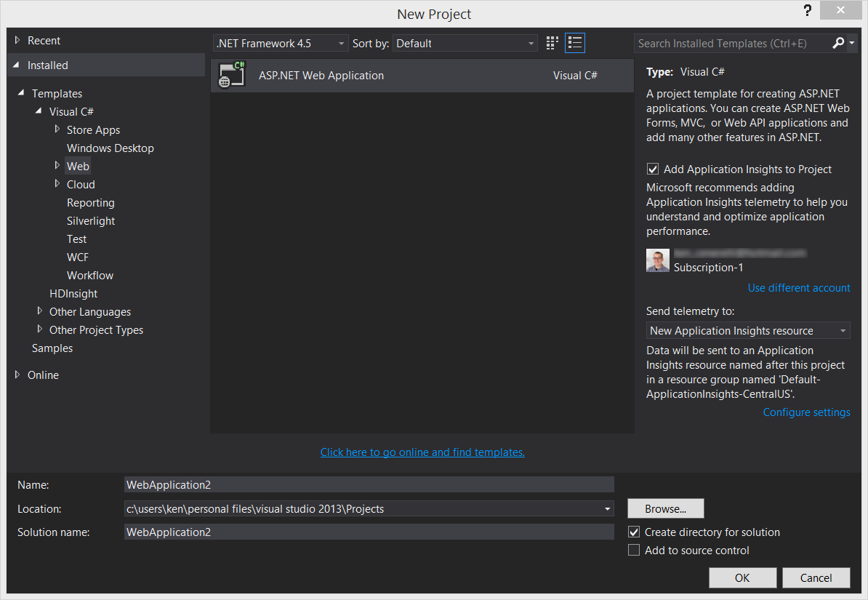Image resolution: width=868 pixels, height=600 pixels.
Task: Select Reporting templates
Action: pyautogui.click(x=91, y=203)
